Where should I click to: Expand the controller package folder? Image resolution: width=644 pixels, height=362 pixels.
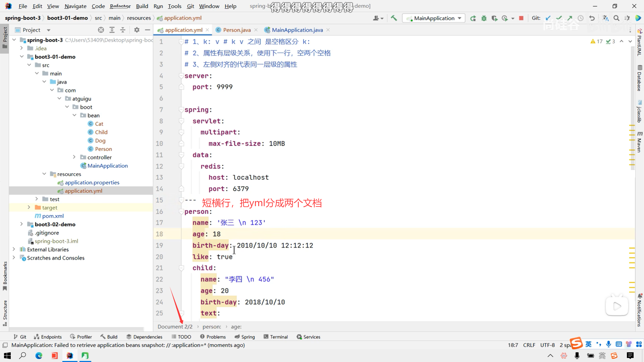point(74,157)
